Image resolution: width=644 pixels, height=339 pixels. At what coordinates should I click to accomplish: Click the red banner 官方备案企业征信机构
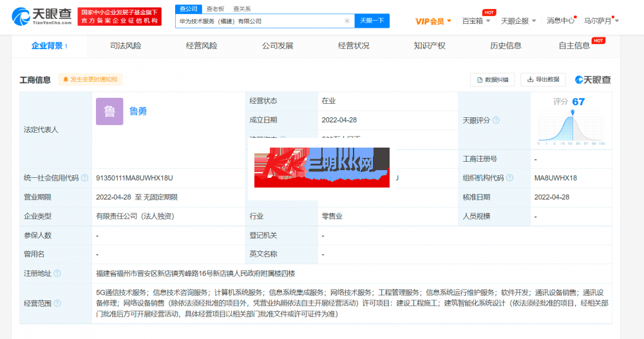[x=120, y=17]
